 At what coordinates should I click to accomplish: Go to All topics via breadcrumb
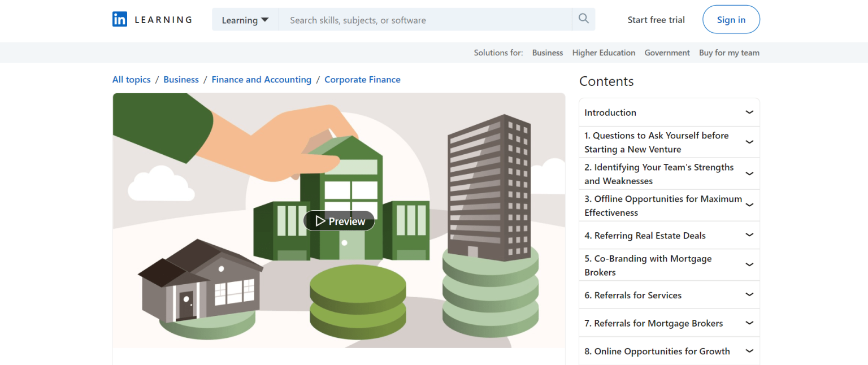click(131, 79)
